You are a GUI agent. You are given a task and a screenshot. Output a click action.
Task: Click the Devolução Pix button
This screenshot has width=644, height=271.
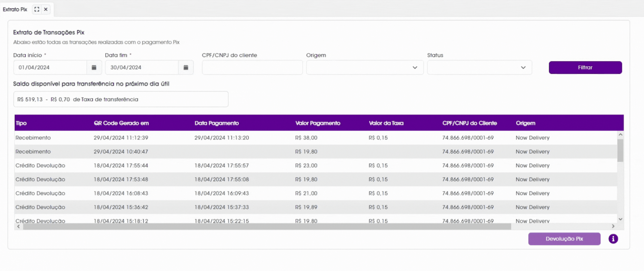pos(564,239)
